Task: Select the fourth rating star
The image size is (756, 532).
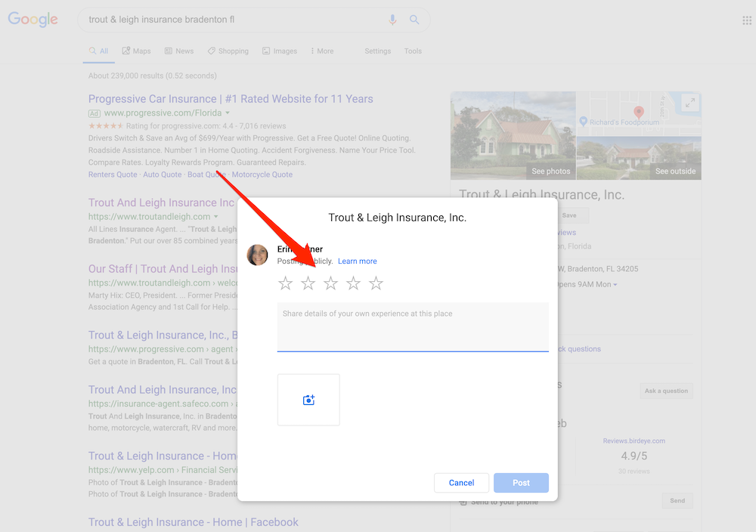Action: click(353, 283)
